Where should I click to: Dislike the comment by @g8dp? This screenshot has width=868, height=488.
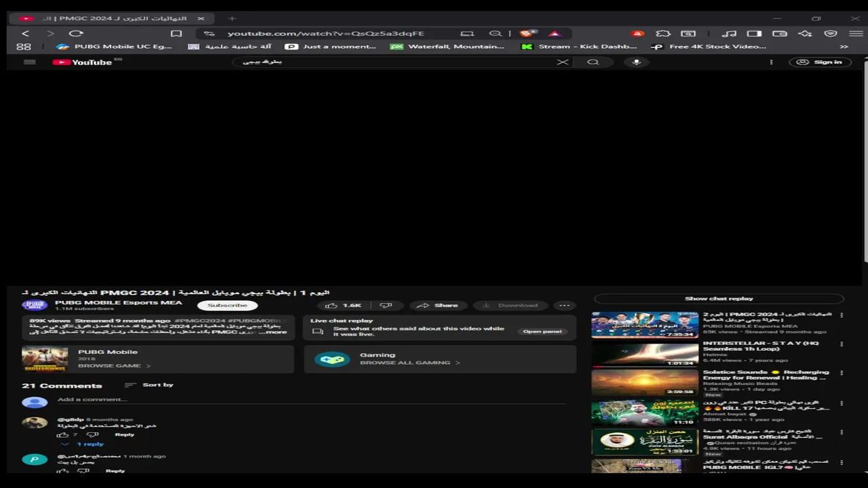[93, 434]
